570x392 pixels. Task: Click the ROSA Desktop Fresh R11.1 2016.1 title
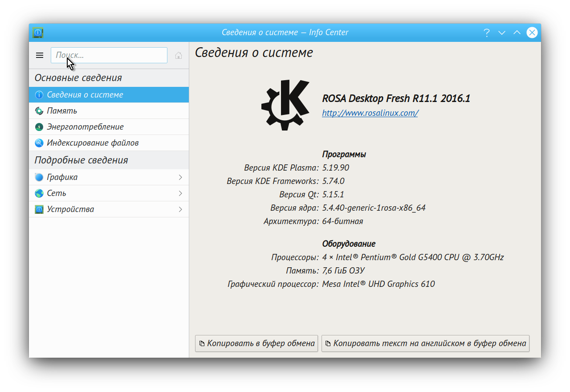396,99
